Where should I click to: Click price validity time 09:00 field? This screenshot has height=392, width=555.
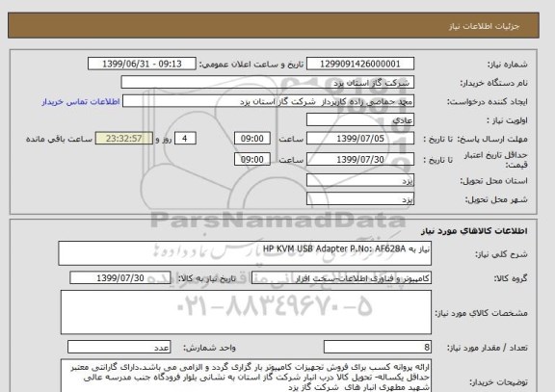click(252, 159)
